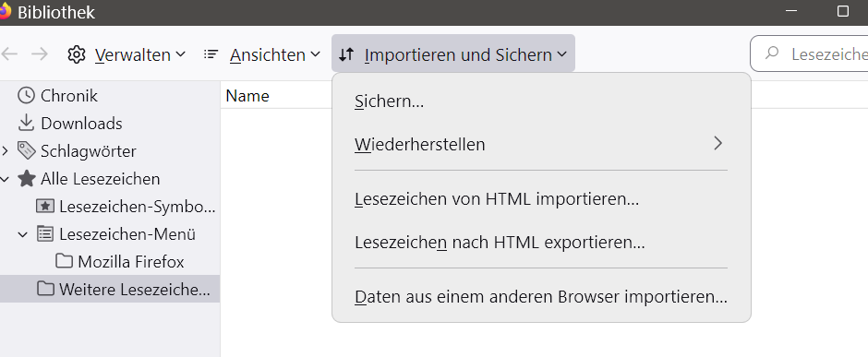Collapse the Lesezeichen-Menü tree node
Viewport: 868px width, 357px height.
(23, 234)
